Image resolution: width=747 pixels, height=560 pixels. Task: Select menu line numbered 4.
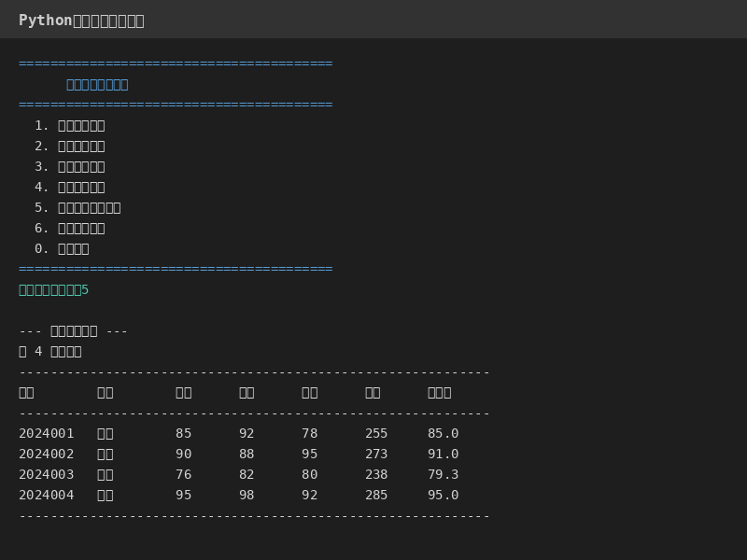[x=69, y=188]
